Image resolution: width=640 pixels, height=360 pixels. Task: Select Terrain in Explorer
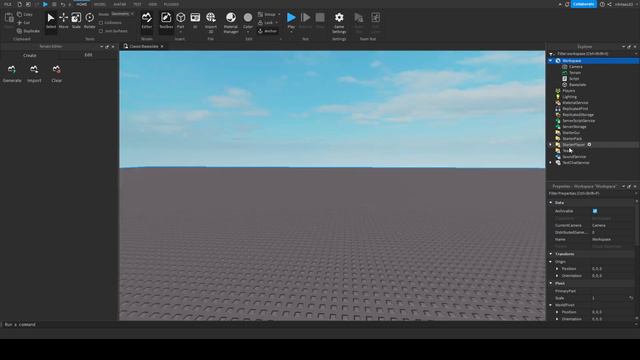[575, 73]
